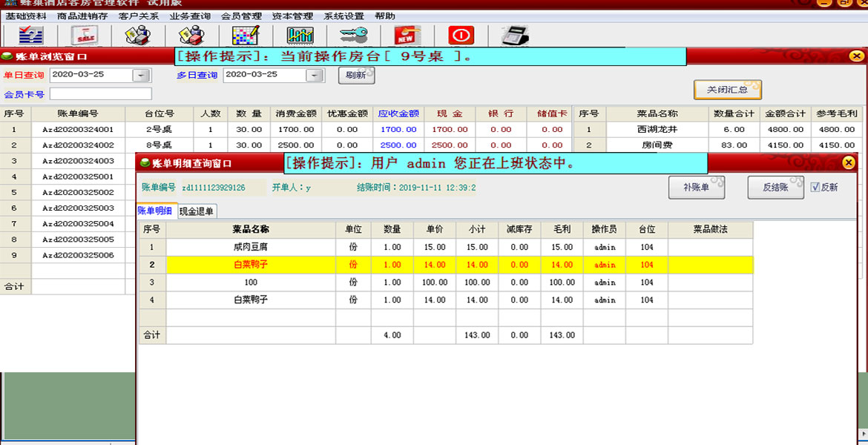Open the 帮助 menu
Screen dimensions: 868x445
(x=385, y=16)
